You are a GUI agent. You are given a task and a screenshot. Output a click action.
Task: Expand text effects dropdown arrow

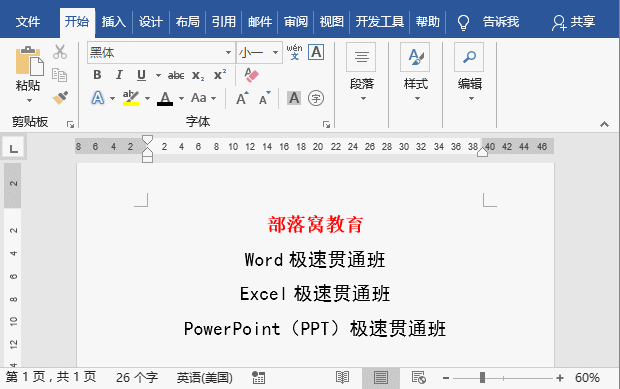click(x=112, y=98)
